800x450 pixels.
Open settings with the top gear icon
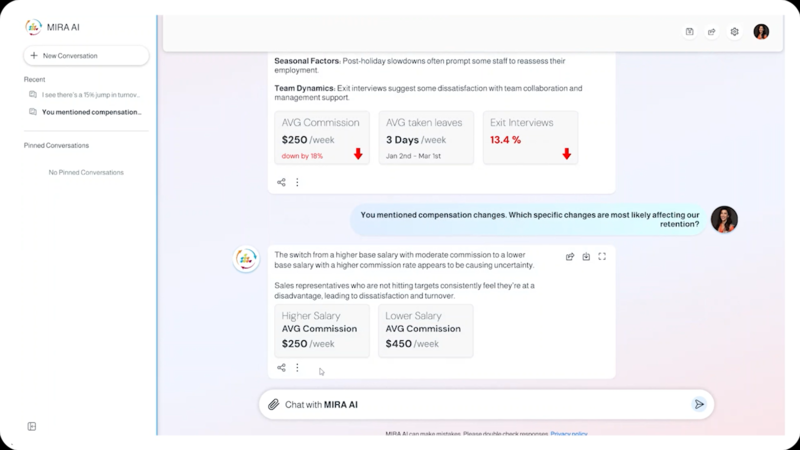click(x=735, y=32)
